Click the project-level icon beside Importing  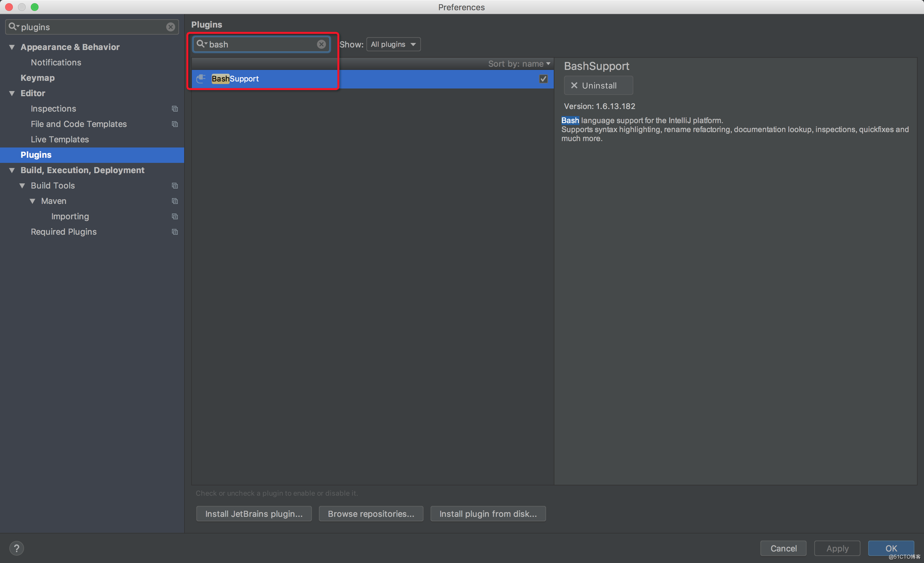[x=175, y=216]
